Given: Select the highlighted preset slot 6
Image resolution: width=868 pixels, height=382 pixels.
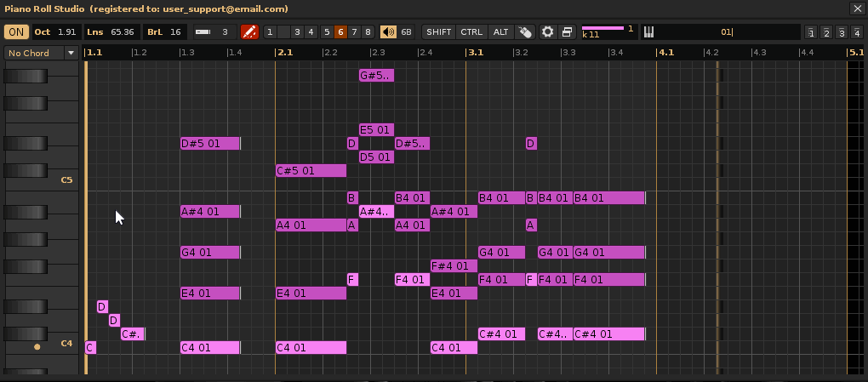Looking at the screenshot, I should pyautogui.click(x=340, y=32).
